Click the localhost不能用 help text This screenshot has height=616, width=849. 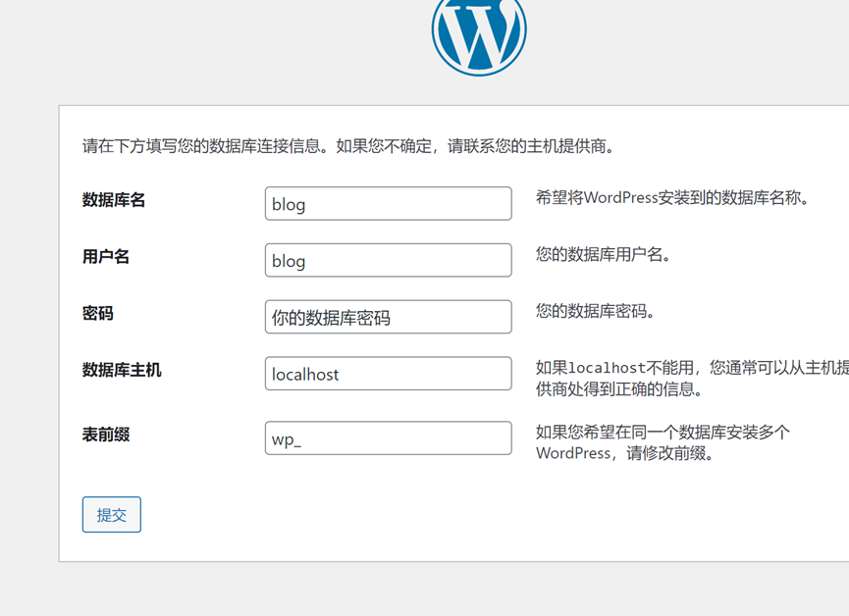tap(692, 379)
